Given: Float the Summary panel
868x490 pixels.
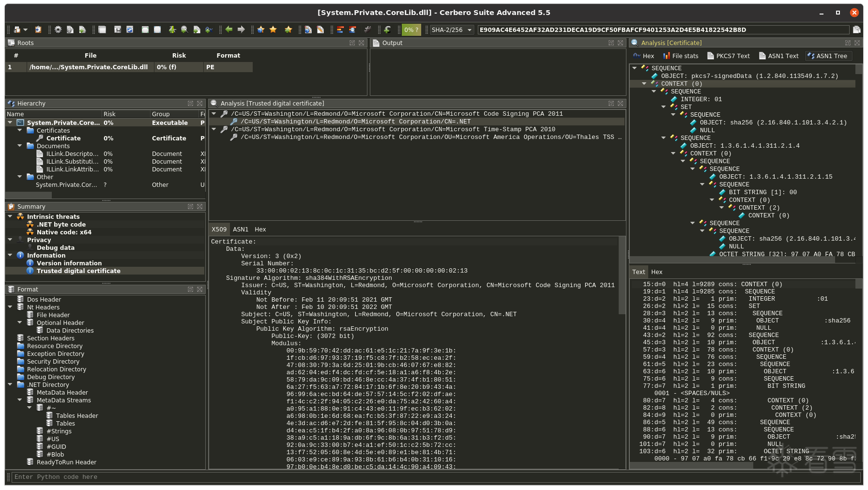Looking at the screenshot, I should coord(191,206).
